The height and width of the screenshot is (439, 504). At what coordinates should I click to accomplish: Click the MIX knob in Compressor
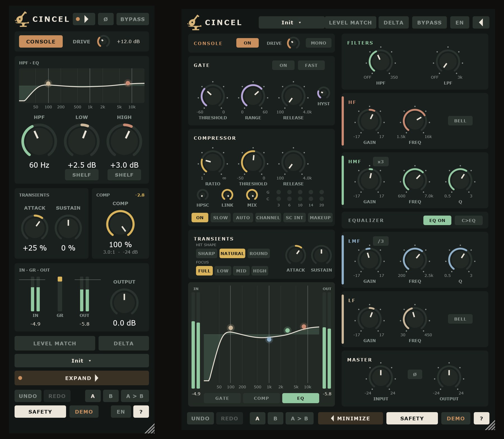pyautogui.click(x=252, y=195)
